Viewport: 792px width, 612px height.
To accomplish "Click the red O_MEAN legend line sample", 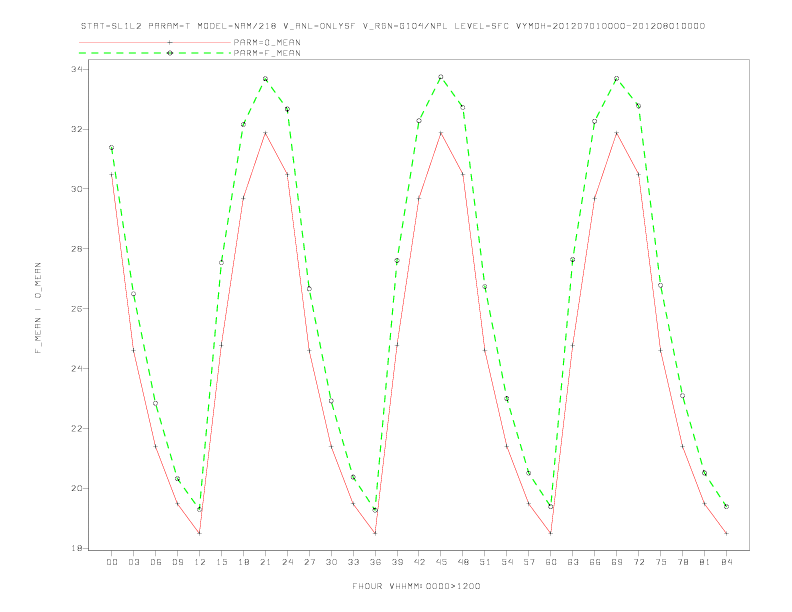I will tap(155, 42).
